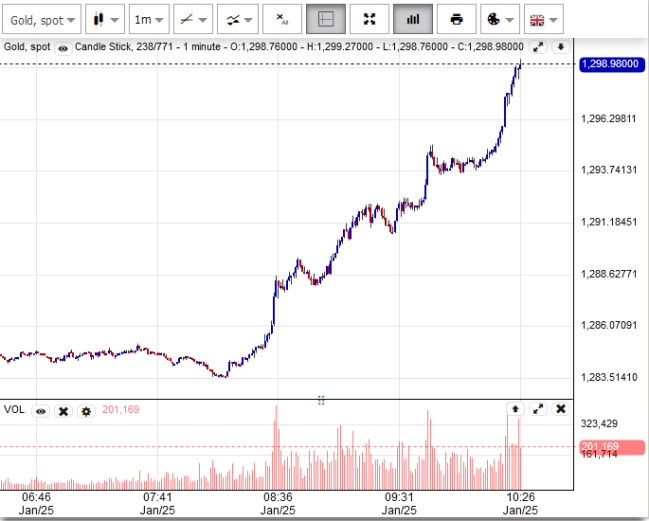Click the VOL pane title label
The image size is (649, 521).
coord(14,410)
